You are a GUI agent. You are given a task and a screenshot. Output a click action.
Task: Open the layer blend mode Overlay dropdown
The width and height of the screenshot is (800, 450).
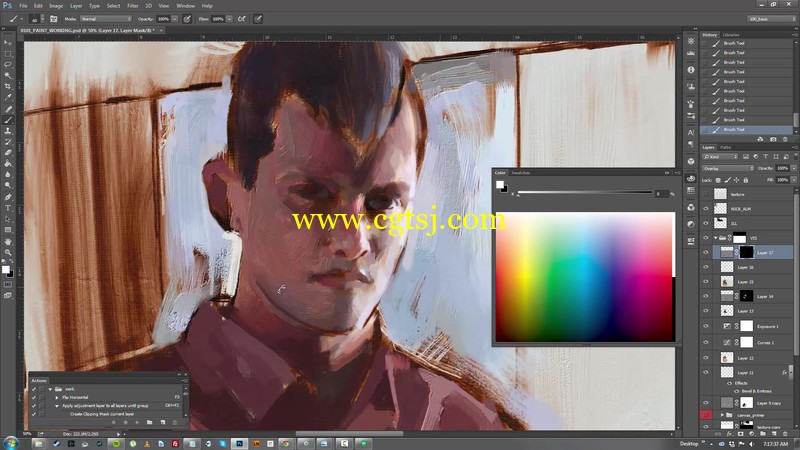click(728, 168)
